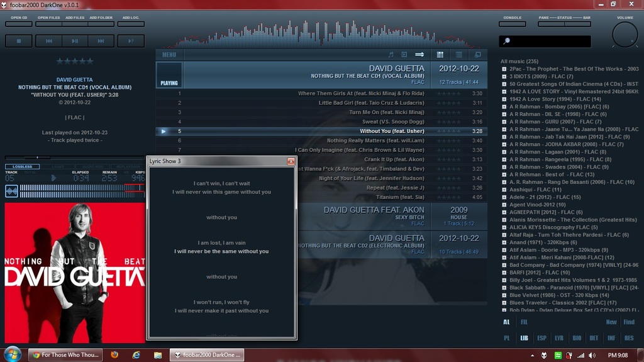This screenshot has width=644, height=362.
Task: Stop playback with the stop button
Action: tap(18, 41)
